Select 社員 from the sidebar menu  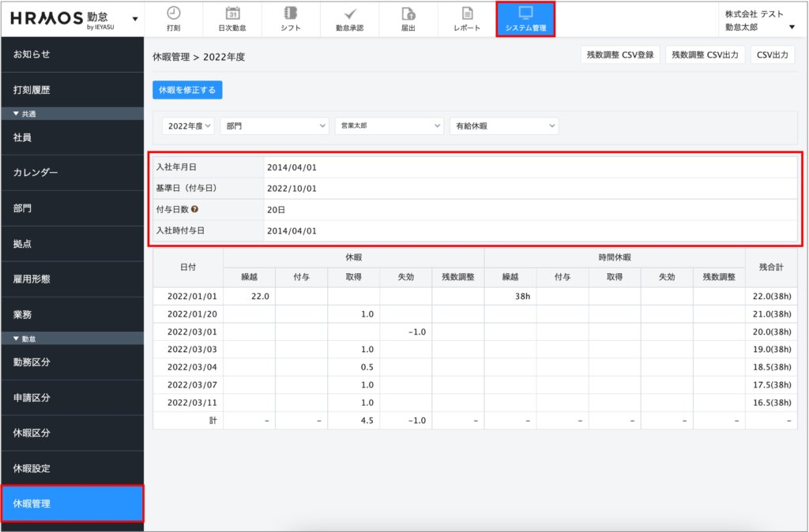(x=72, y=137)
